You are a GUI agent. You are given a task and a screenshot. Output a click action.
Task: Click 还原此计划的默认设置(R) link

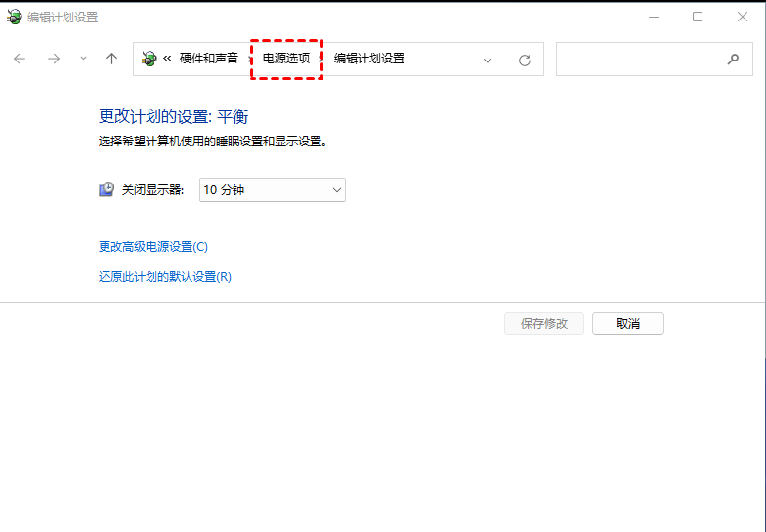click(165, 277)
